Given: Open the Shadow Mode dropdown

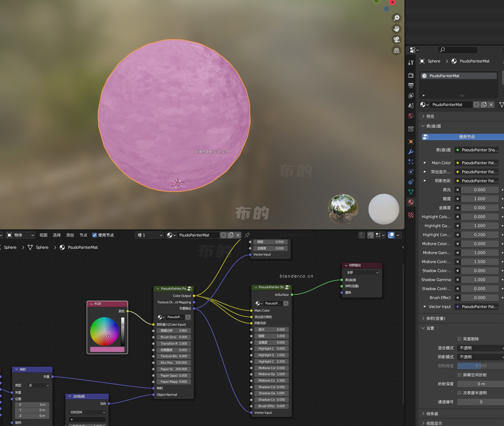Looking at the screenshot, I should [x=481, y=357].
